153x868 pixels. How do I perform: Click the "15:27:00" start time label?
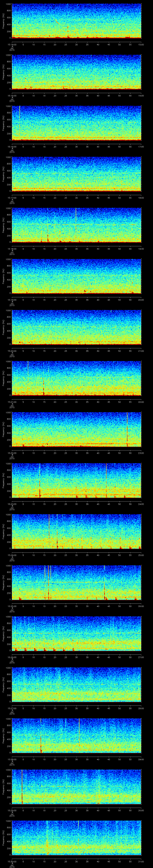(12, 708)
